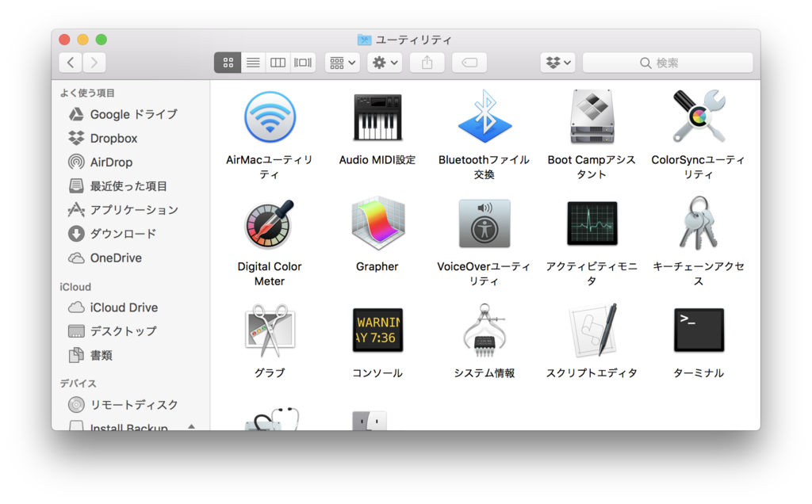Click the back navigation button
This screenshot has width=812, height=504.
(70, 62)
